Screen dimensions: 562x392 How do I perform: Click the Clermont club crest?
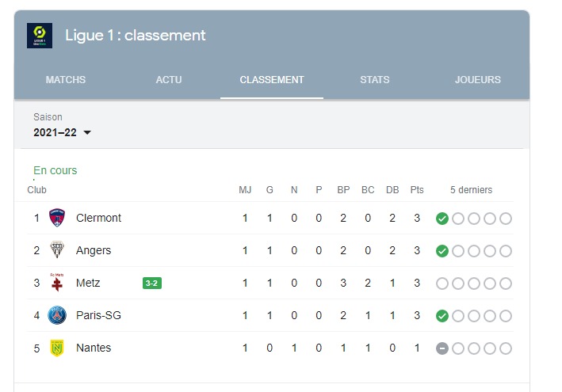[x=57, y=218]
